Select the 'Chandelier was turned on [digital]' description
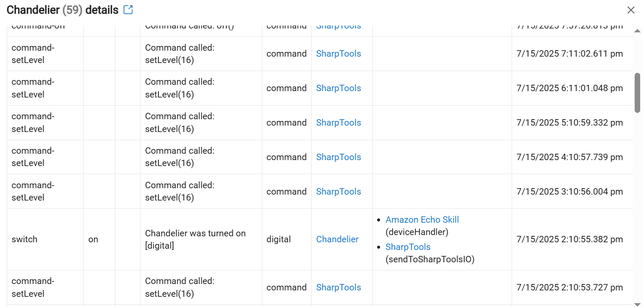The height and width of the screenshot is (307, 644). 195,239
